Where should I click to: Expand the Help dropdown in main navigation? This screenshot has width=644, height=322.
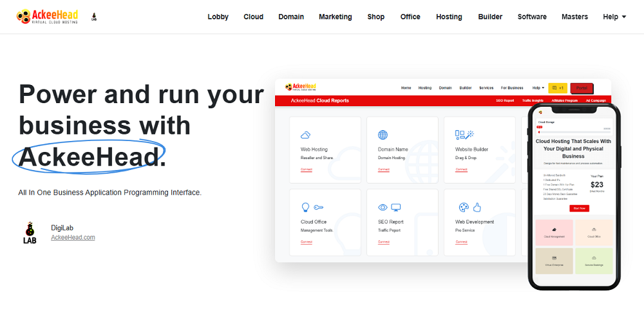pos(614,17)
